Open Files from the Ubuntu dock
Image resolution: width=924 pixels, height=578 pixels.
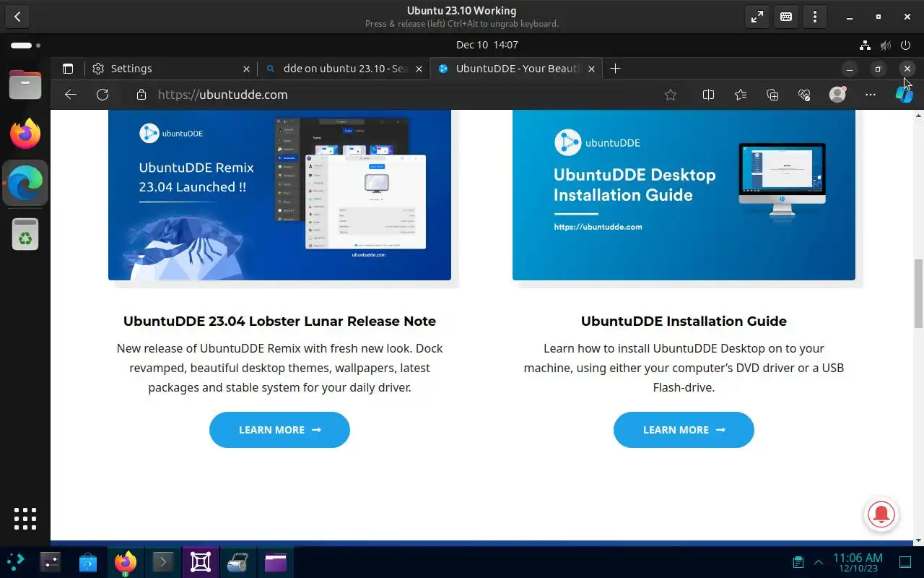[x=25, y=85]
